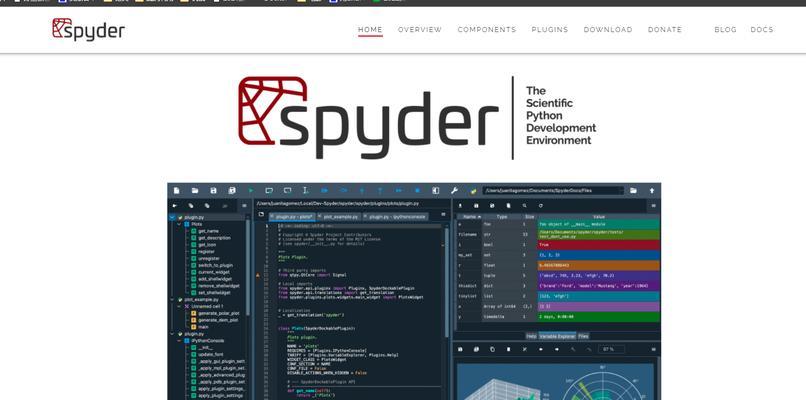Collapse the plugin.py node above IPythonConsole
806x400 pixels.
172,334
